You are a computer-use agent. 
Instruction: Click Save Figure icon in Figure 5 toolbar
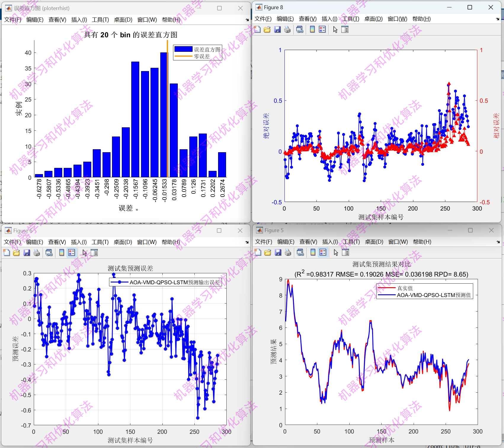click(278, 252)
